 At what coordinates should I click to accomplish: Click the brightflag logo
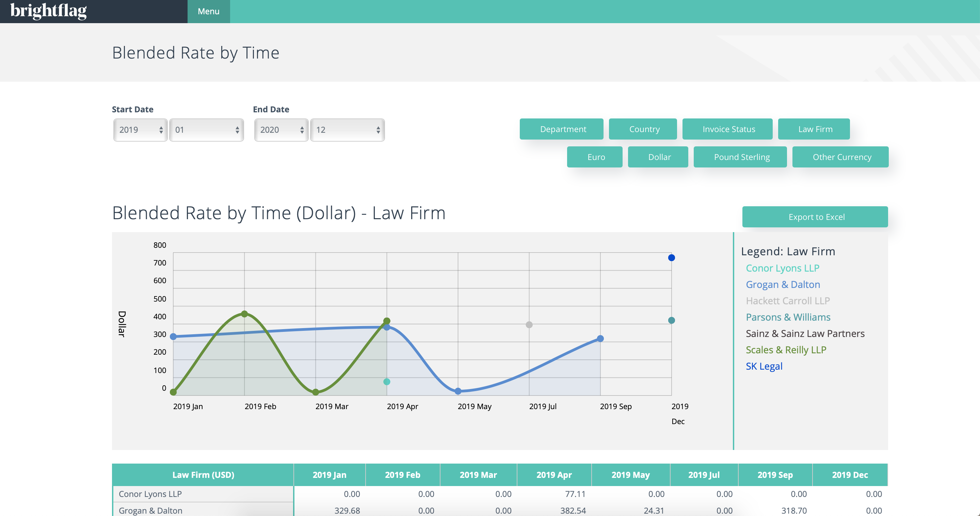coord(48,11)
